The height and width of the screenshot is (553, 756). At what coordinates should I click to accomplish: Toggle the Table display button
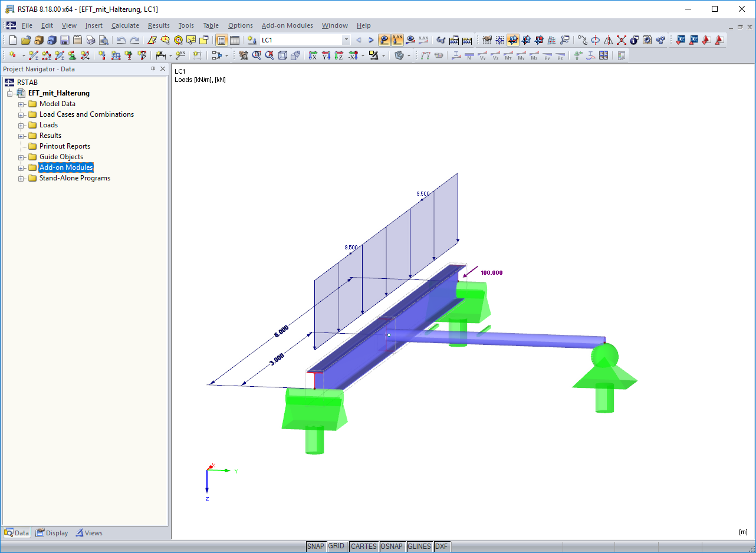(235, 40)
